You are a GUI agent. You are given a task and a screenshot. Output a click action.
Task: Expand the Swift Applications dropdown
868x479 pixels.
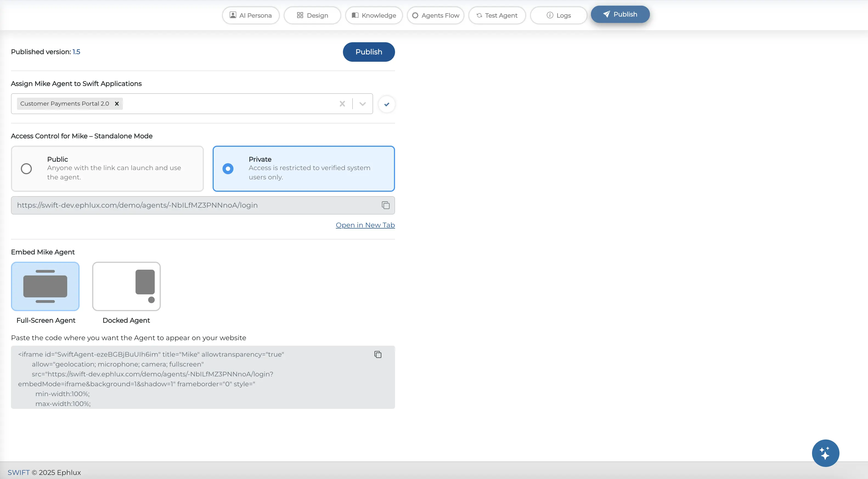tap(363, 104)
